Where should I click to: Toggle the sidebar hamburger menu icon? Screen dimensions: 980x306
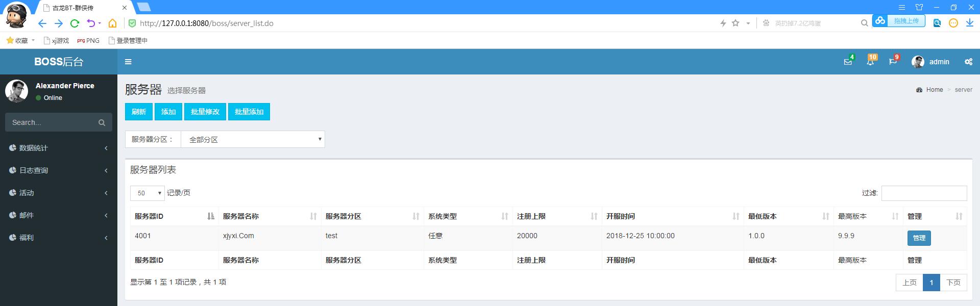(x=128, y=62)
